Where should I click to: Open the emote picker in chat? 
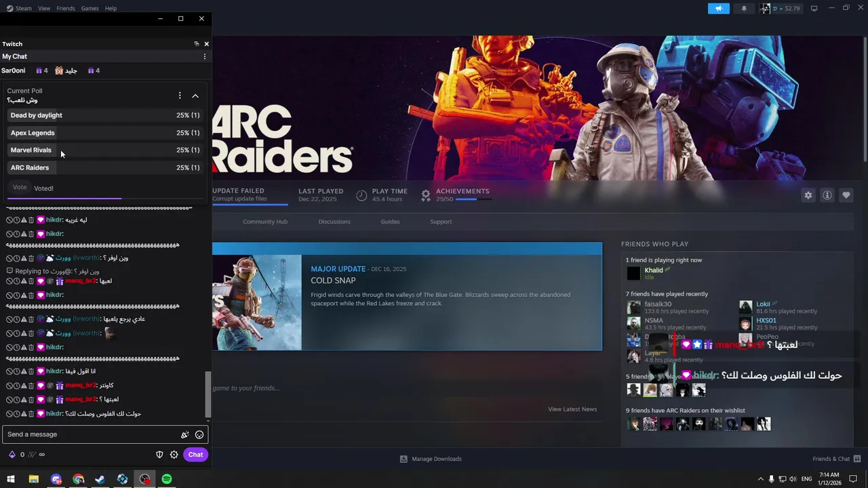click(199, 434)
